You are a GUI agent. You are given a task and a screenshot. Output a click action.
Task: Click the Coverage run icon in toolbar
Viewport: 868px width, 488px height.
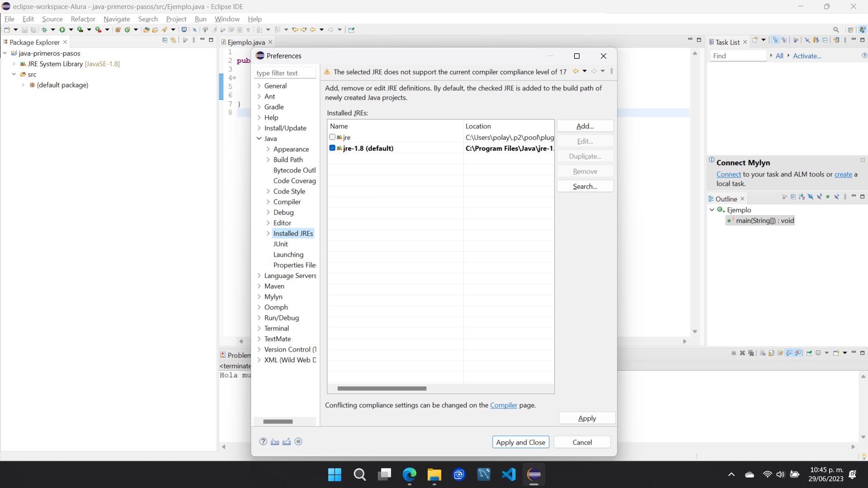80,30
